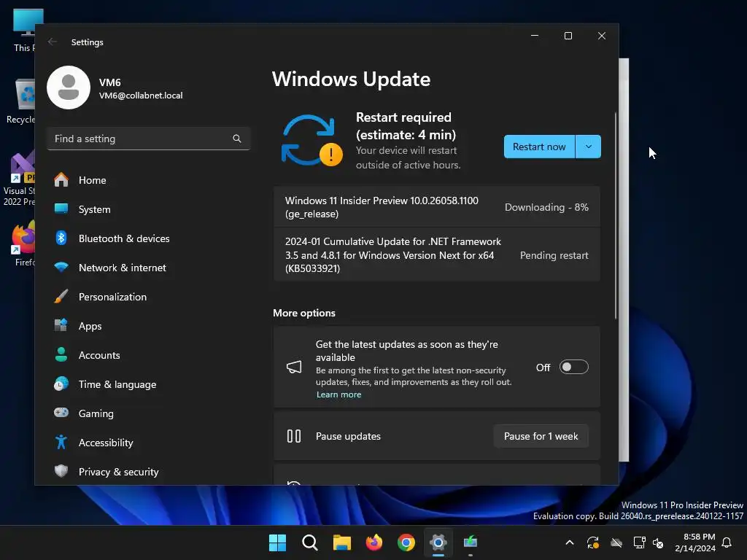Image resolution: width=747 pixels, height=560 pixels.
Task: Click the 'Pending restart' status text
Action: [x=554, y=255]
